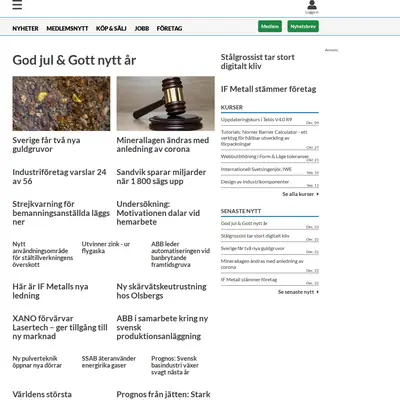The image size is (400, 400).
Task: Open the KÖP & SÄLJ menu item
Action: (111, 29)
